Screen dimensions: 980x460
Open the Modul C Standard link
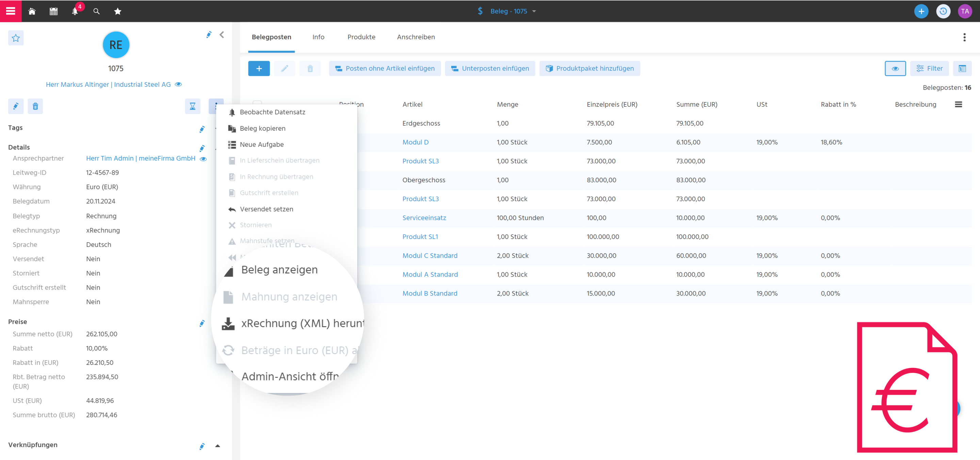430,255
